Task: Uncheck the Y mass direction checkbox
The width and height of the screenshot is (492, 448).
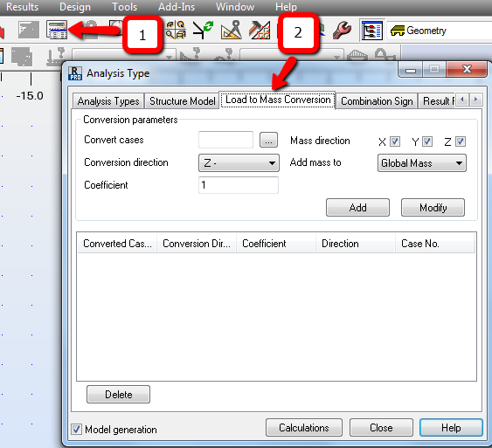Action: point(427,141)
